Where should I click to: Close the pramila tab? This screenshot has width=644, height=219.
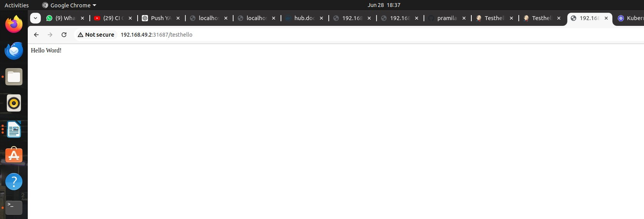[x=464, y=18]
